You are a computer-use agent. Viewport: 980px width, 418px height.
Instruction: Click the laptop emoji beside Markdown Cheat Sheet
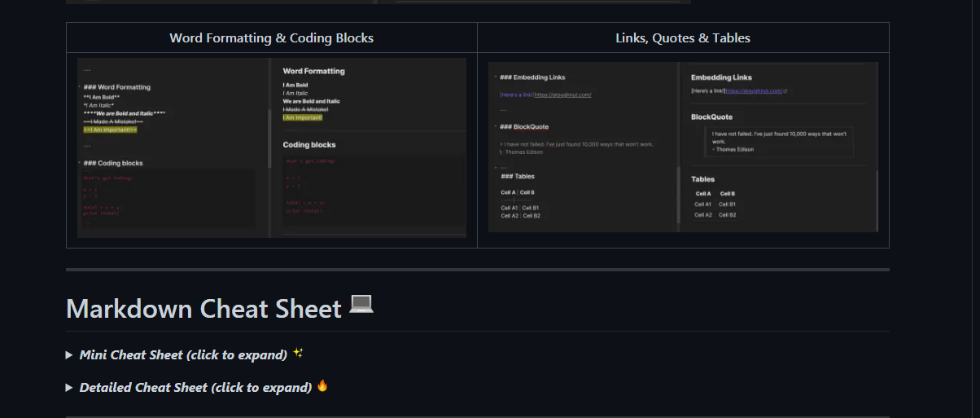click(x=361, y=304)
